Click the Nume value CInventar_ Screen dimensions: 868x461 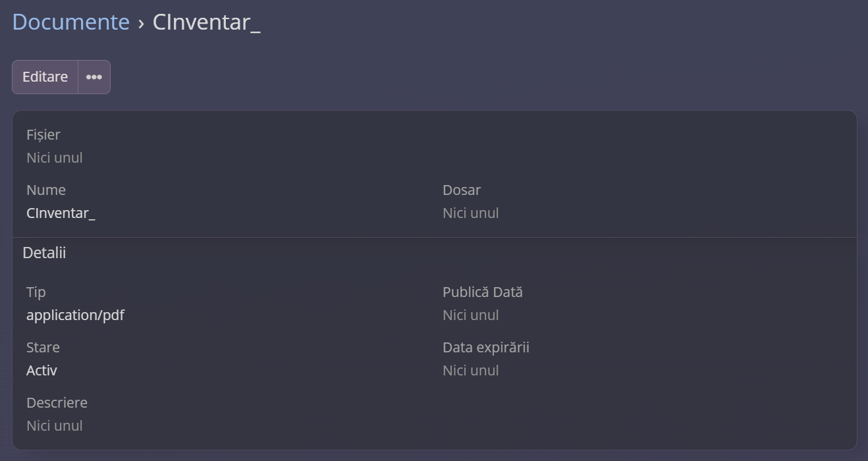pos(61,213)
